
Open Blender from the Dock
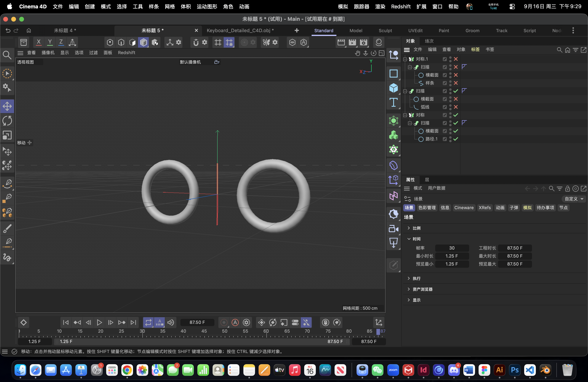tap(545, 370)
